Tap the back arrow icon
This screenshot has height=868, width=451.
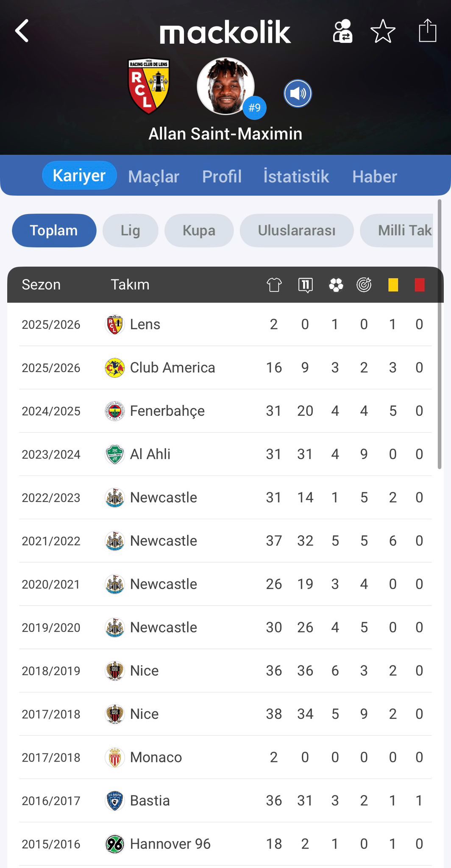pos(22,31)
